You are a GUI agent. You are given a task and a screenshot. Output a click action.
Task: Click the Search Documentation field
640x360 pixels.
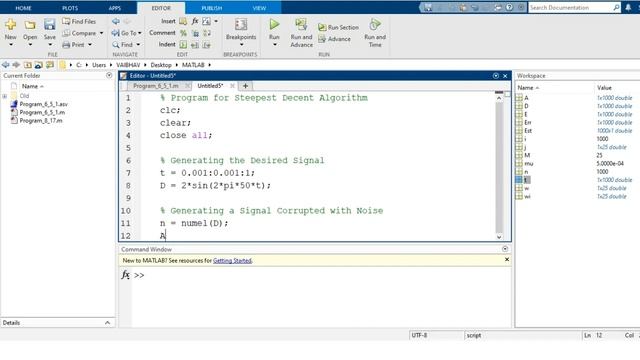coord(574,8)
